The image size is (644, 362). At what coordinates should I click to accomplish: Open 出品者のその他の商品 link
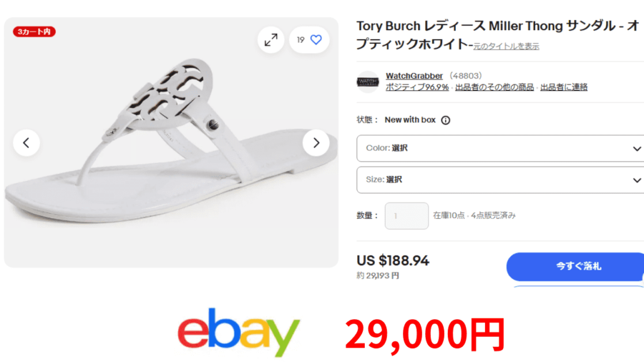point(494,87)
